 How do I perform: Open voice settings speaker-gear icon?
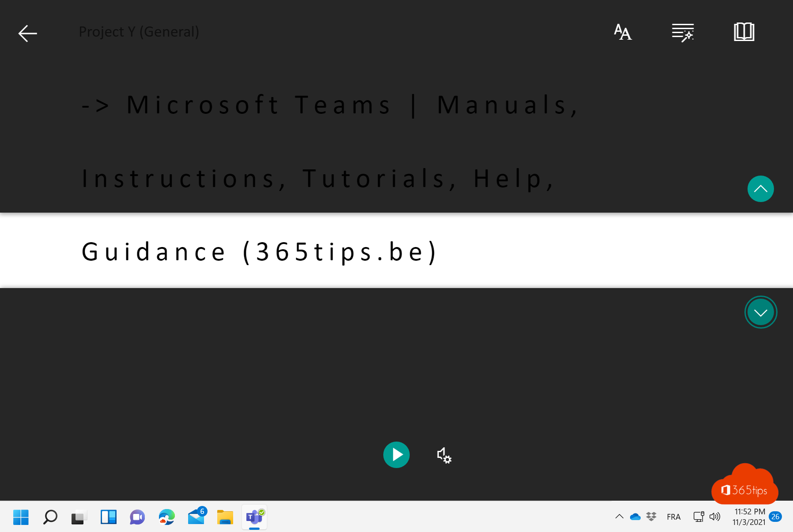coord(444,455)
